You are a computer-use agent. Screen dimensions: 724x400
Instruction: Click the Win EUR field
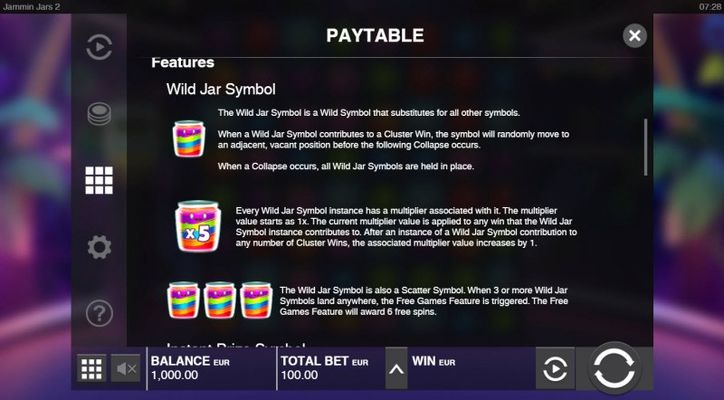point(472,368)
